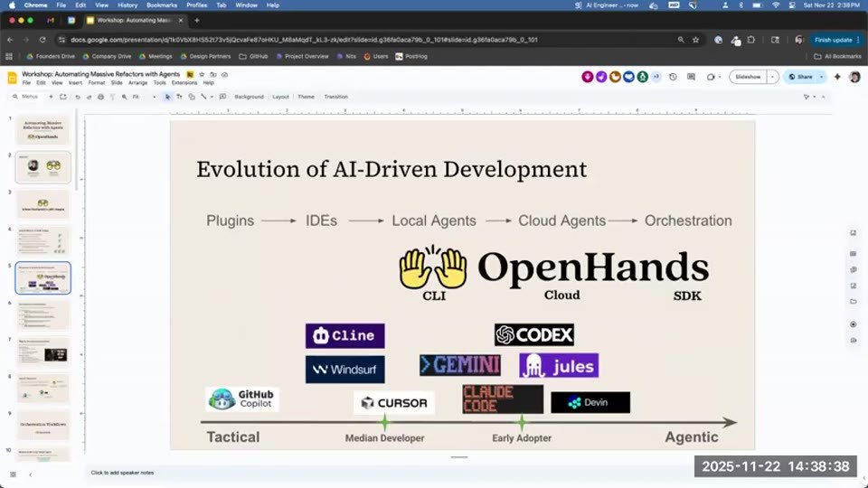Open the Apple menu

coord(12,5)
